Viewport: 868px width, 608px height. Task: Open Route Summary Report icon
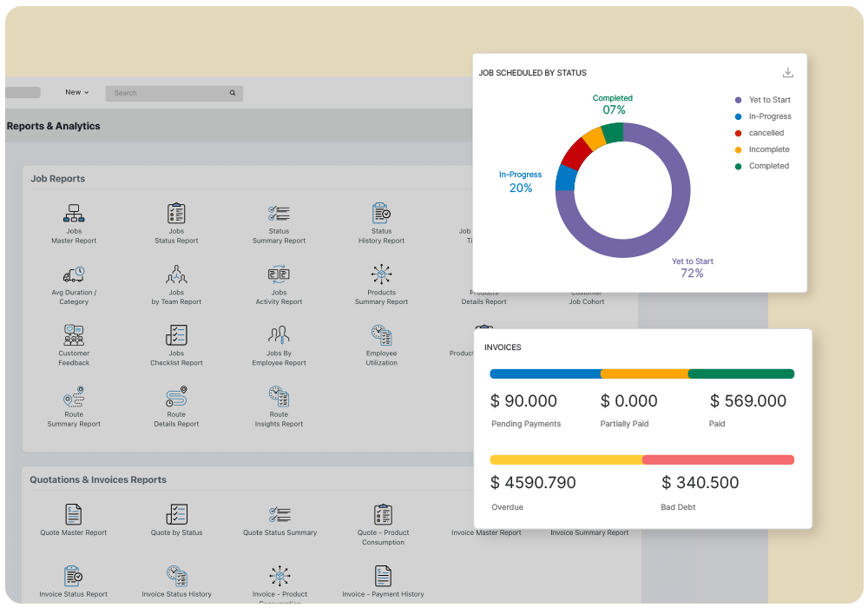[x=74, y=398]
